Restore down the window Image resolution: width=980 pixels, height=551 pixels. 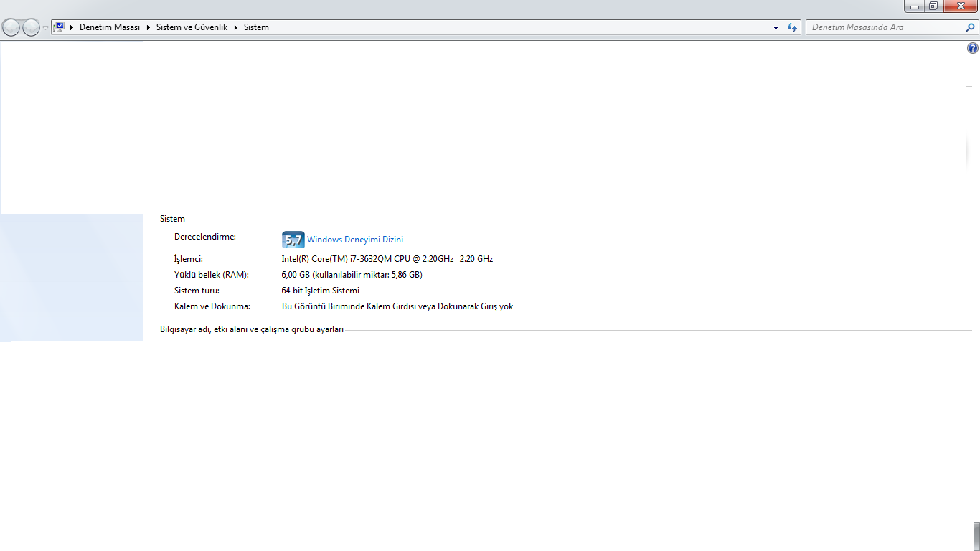point(933,6)
